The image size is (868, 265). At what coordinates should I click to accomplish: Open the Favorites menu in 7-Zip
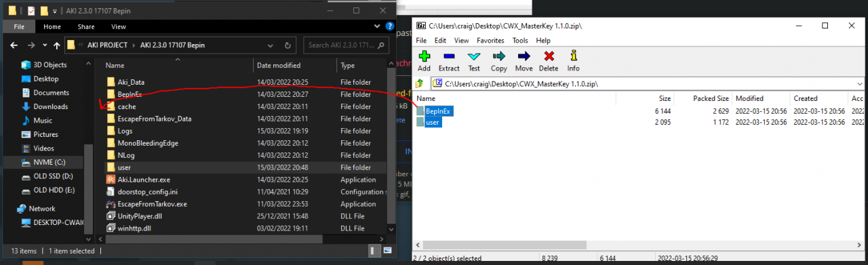(490, 41)
